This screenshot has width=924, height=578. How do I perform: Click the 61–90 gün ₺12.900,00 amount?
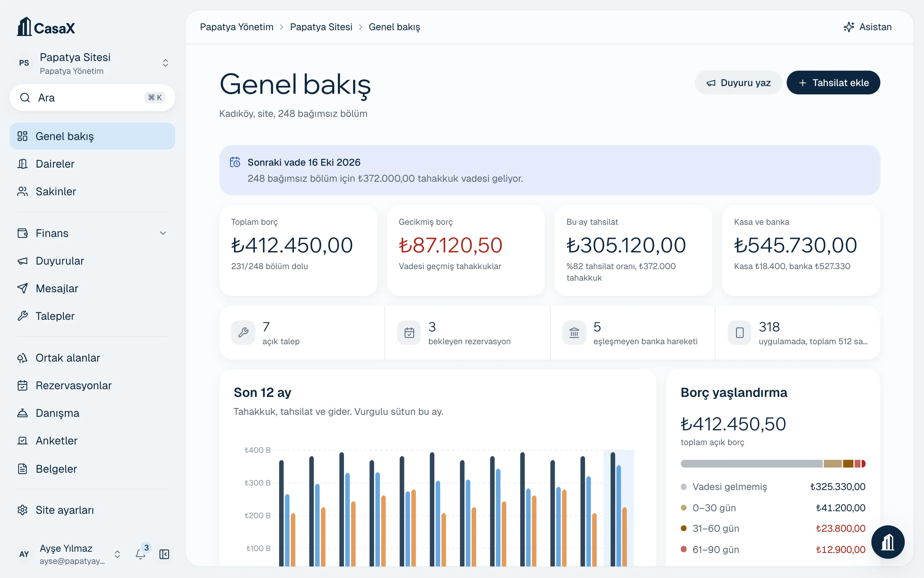(x=841, y=549)
